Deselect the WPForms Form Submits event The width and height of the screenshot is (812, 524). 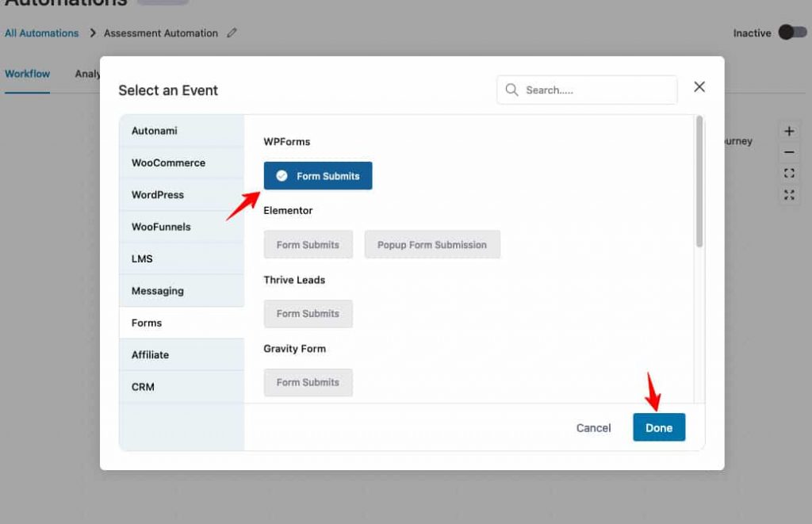tap(317, 175)
